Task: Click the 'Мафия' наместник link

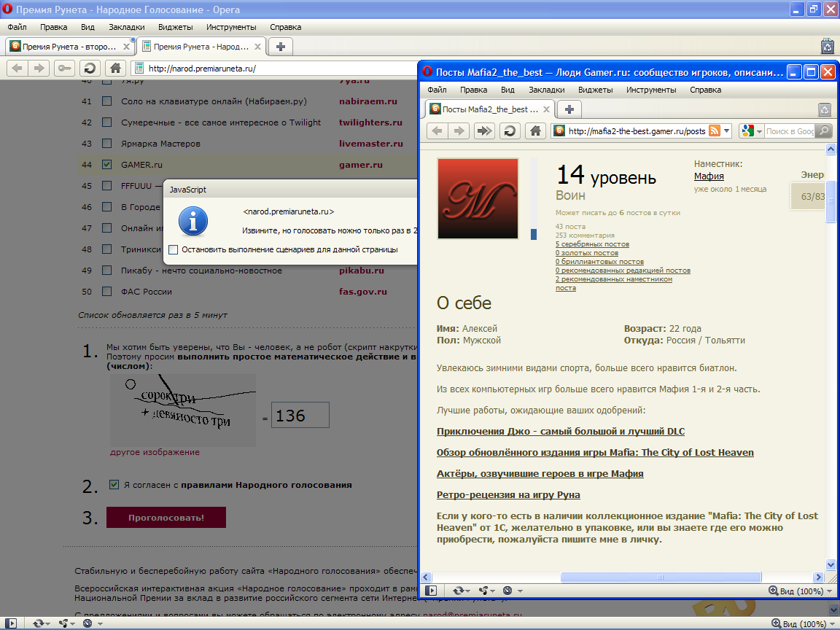Action: tap(709, 176)
